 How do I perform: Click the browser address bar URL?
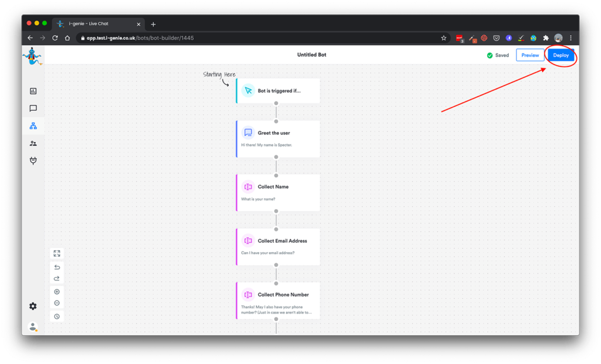click(x=141, y=38)
